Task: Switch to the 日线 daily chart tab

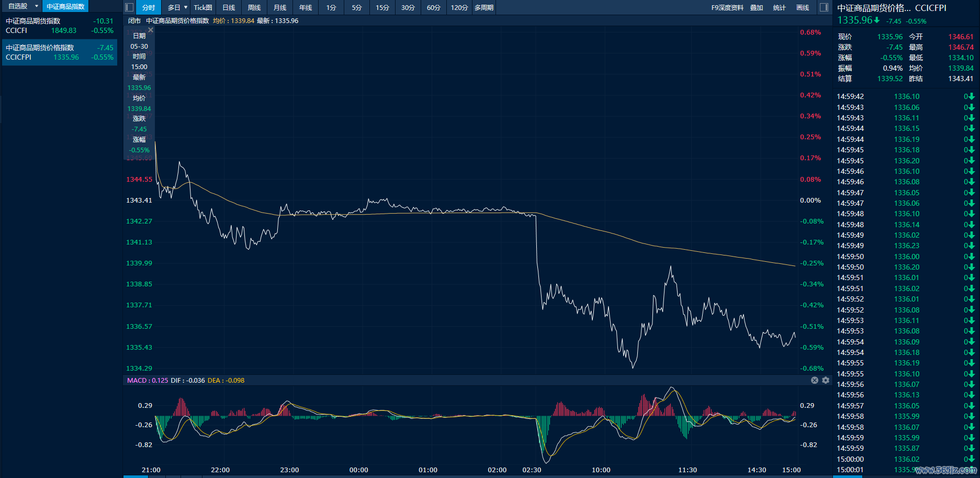Action: pos(229,7)
